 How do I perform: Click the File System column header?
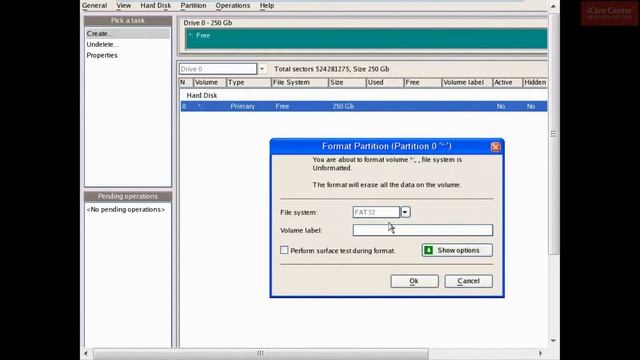click(300, 82)
